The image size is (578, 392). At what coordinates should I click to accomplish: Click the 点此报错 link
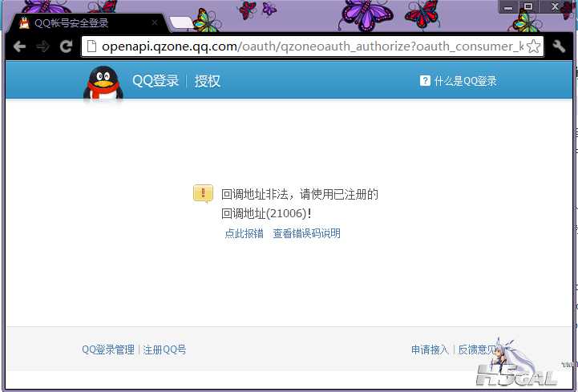[244, 233]
